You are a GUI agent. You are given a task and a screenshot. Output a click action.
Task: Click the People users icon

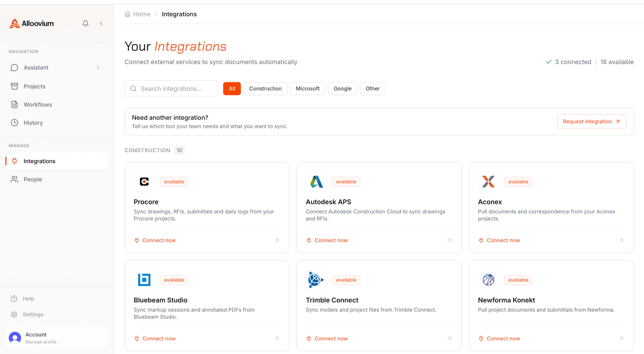[x=14, y=179]
